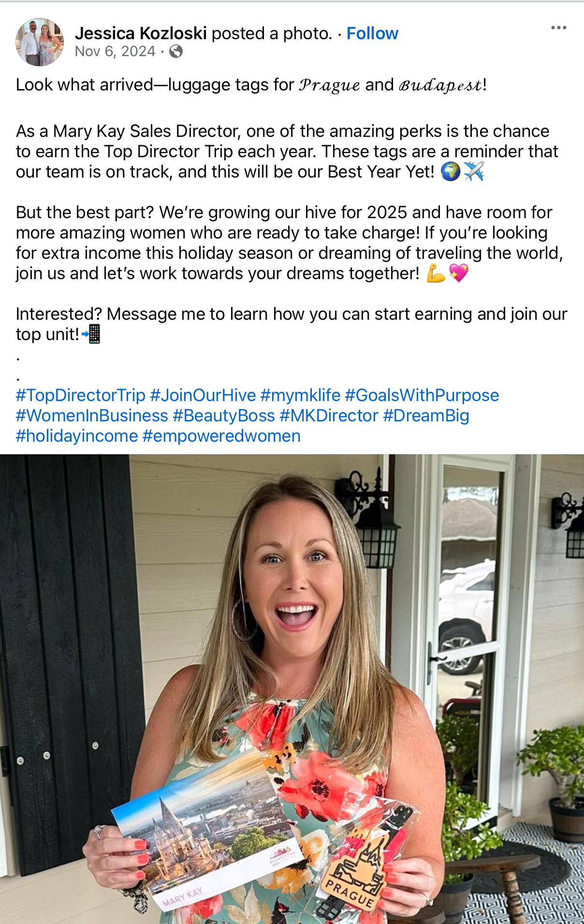Open Jessica Kozloski's profile picture
The width and height of the screenshot is (584, 924).
click(x=40, y=42)
